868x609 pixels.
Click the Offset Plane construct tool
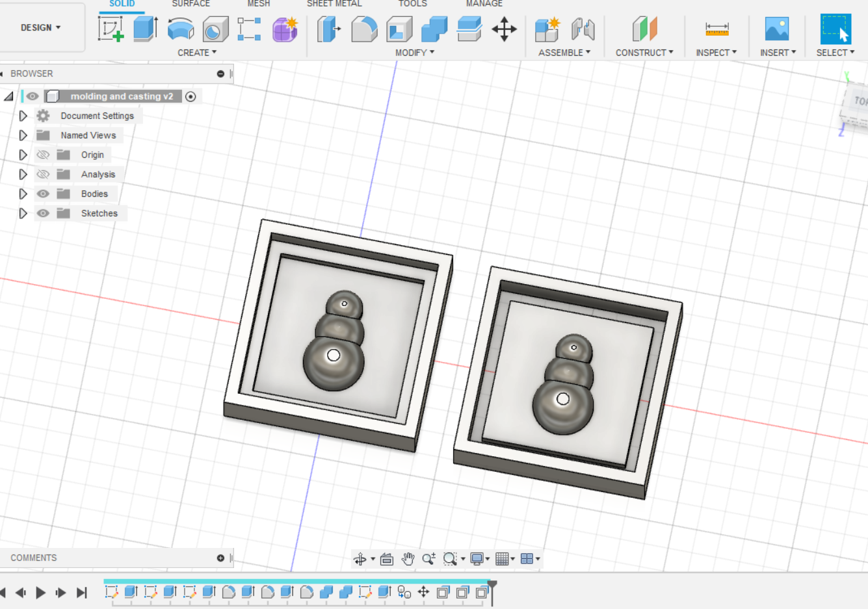coord(644,29)
